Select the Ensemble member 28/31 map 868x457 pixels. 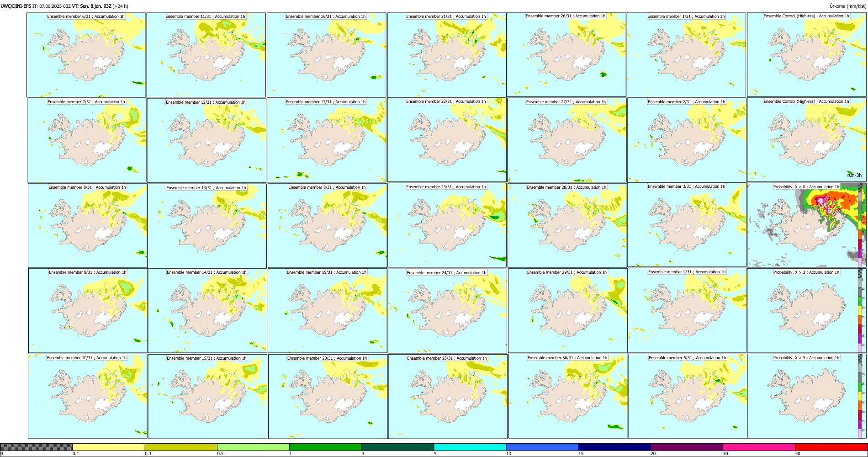(567, 226)
